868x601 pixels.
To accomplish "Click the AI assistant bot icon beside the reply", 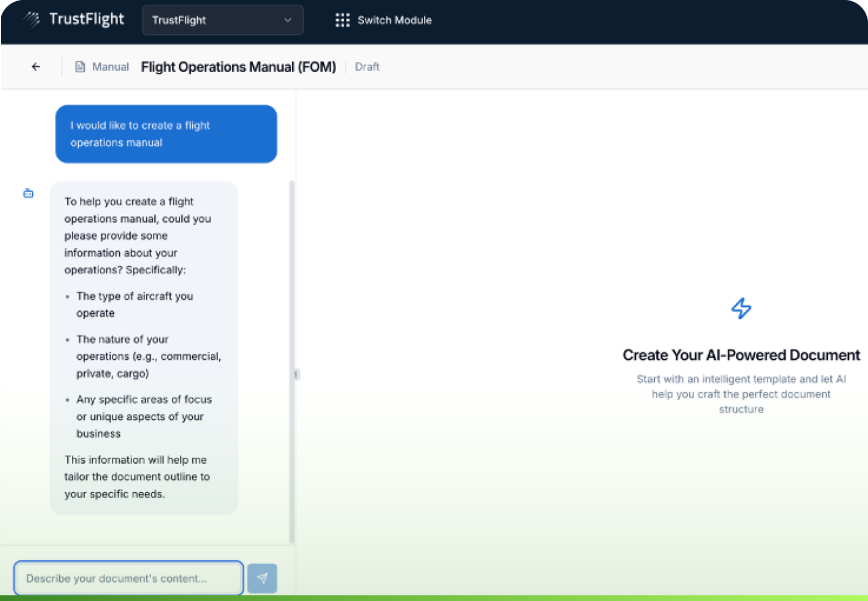I will [x=28, y=193].
